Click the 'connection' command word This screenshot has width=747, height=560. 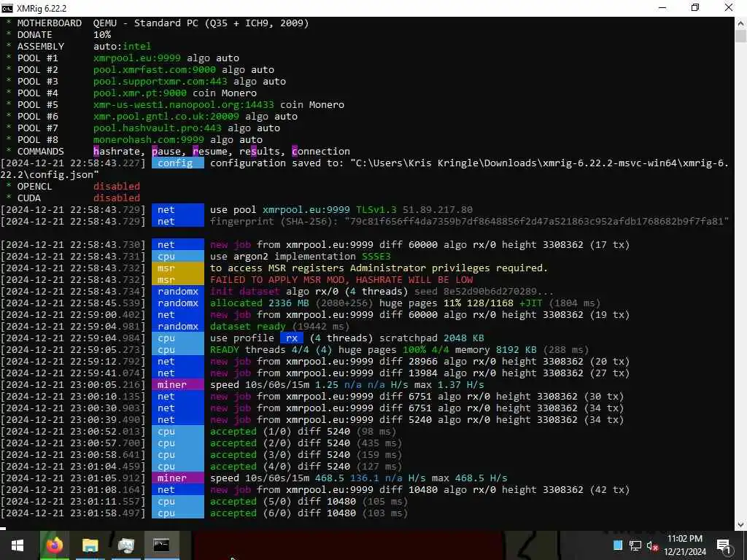click(x=321, y=152)
